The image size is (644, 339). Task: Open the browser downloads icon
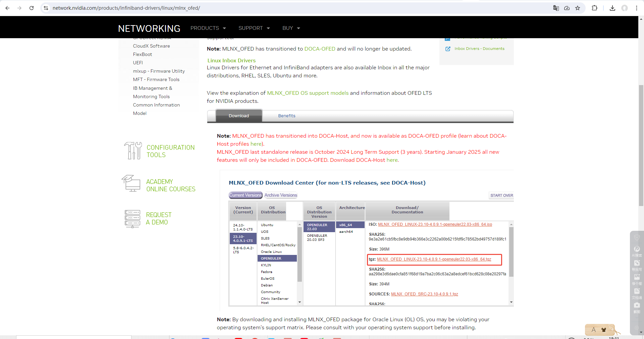[x=612, y=8]
